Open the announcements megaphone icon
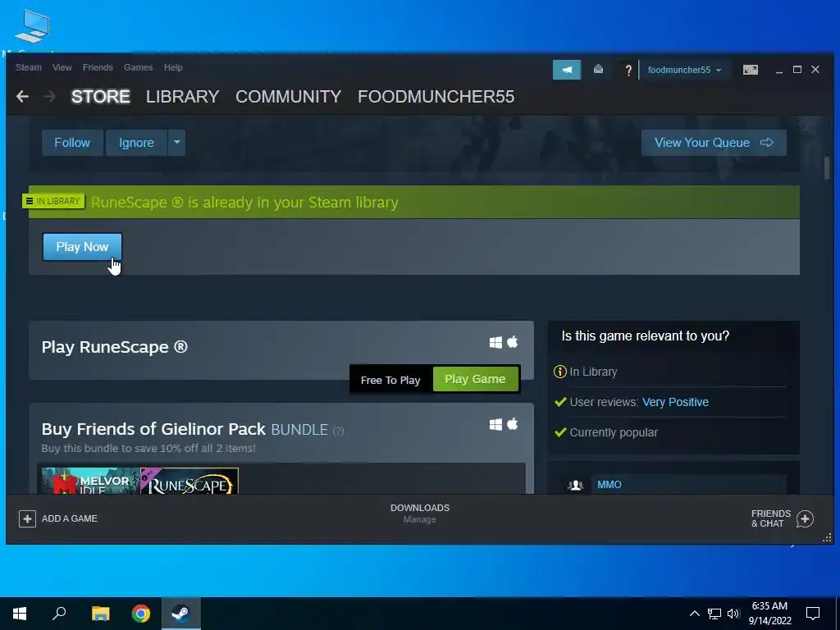The height and width of the screenshot is (630, 840). 567,70
